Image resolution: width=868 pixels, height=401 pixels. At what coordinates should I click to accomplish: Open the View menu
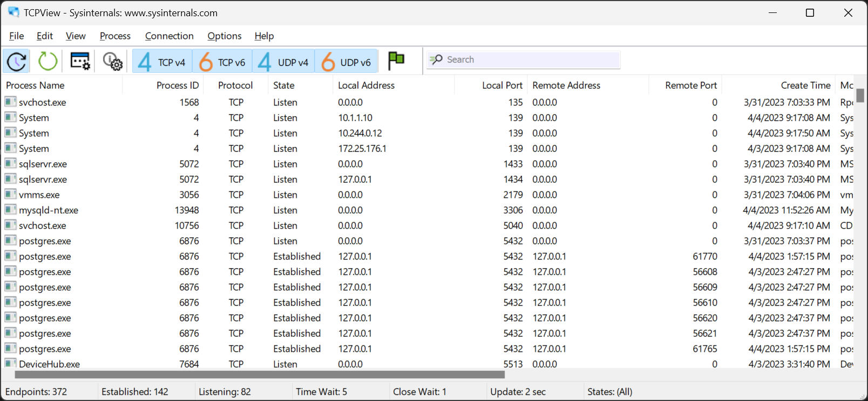pyautogui.click(x=76, y=36)
